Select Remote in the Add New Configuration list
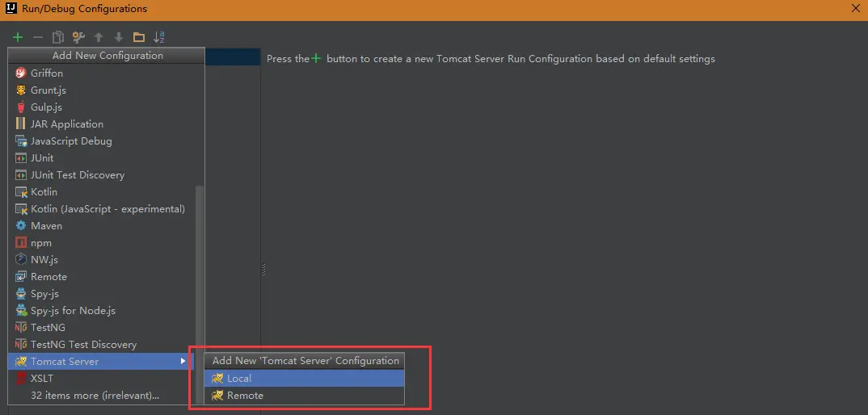Image resolution: width=868 pixels, height=415 pixels. click(101, 277)
